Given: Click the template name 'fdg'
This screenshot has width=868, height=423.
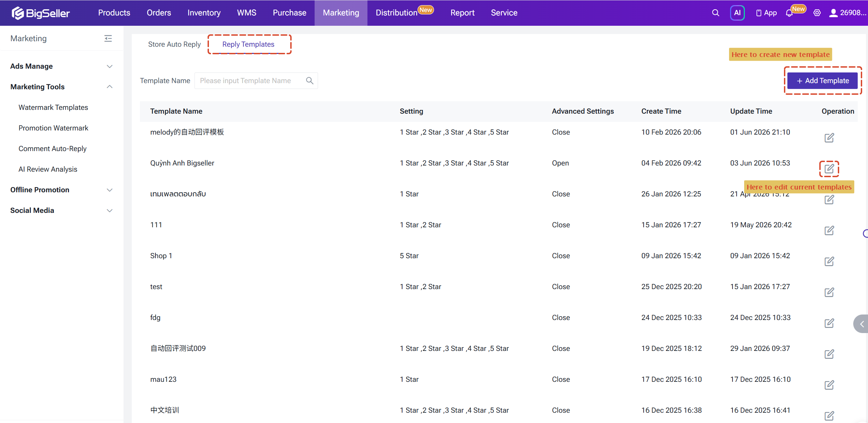Looking at the screenshot, I should coord(155,318).
